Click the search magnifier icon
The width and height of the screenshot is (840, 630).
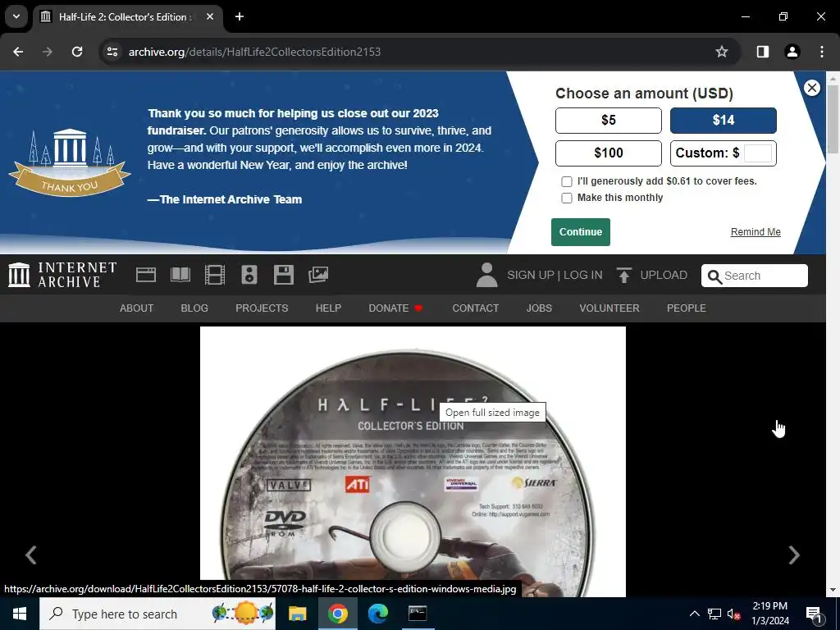714,276
